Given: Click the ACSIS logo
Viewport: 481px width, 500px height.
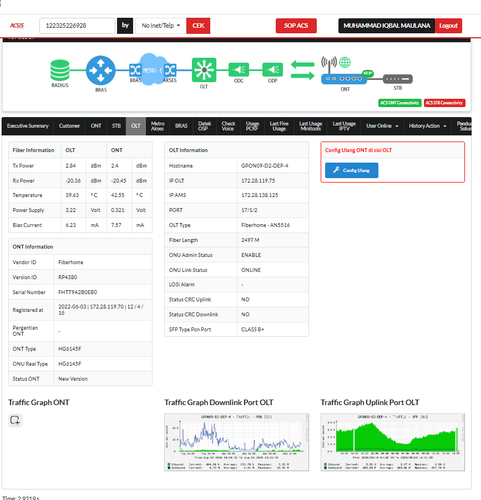Looking at the screenshot, I should (x=17, y=26).
